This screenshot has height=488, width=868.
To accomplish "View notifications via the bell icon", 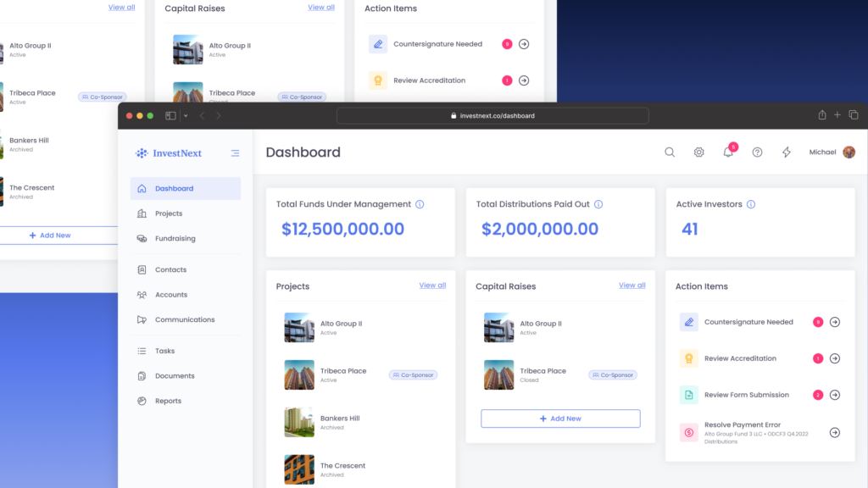I will coord(728,152).
